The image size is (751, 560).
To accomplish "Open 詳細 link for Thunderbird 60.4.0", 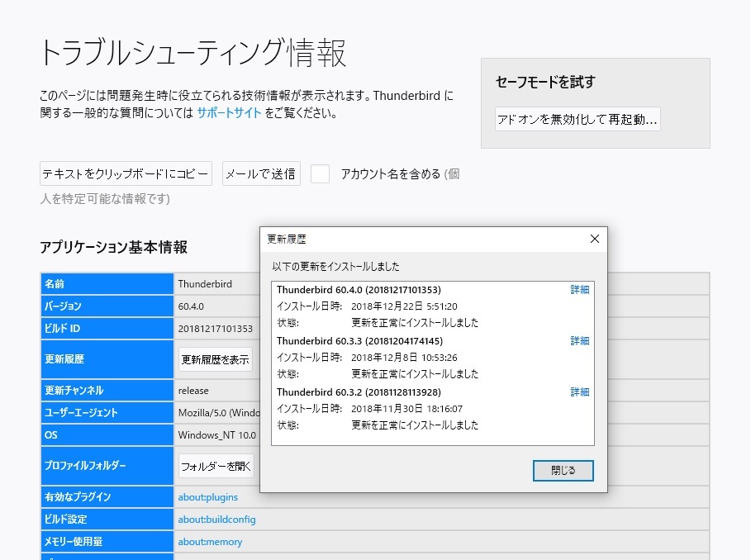I will point(579,290).
